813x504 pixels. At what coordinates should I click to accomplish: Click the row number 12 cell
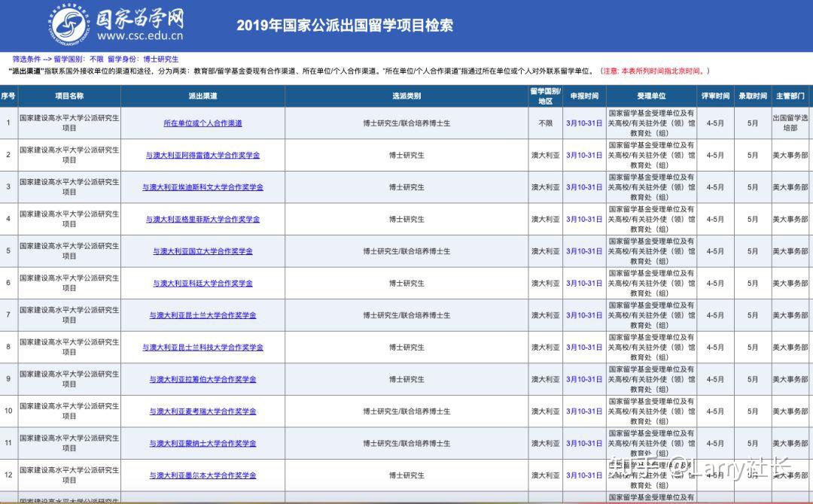[x=8, y=475]
